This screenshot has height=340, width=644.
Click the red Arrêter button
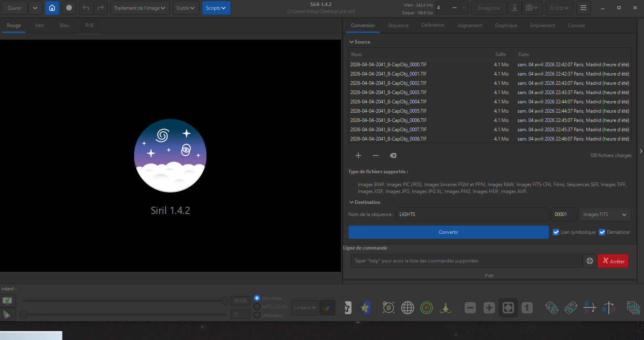(x=613, y=261)
